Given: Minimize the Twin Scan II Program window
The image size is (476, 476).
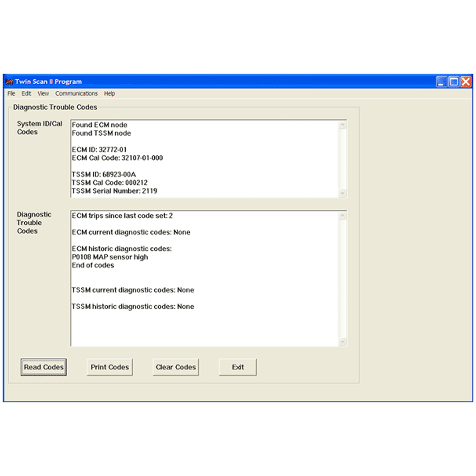Looking at the screenshot, I should click(441, 82).
